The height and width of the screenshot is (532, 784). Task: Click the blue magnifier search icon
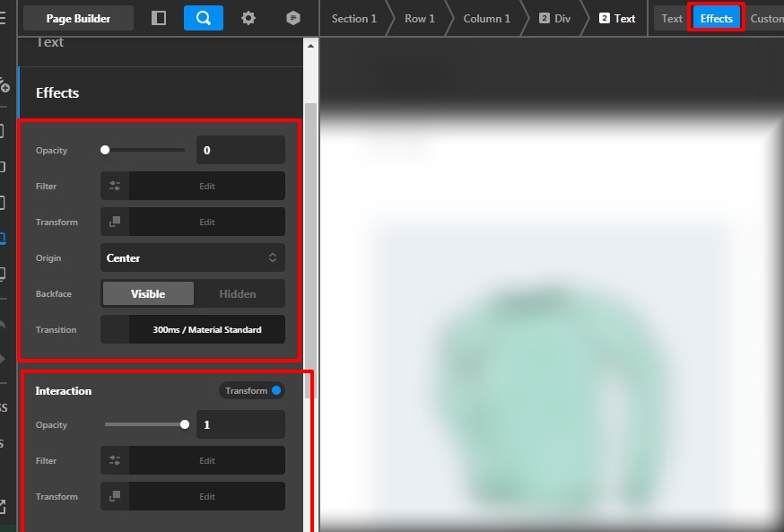(x=203, y=18)
